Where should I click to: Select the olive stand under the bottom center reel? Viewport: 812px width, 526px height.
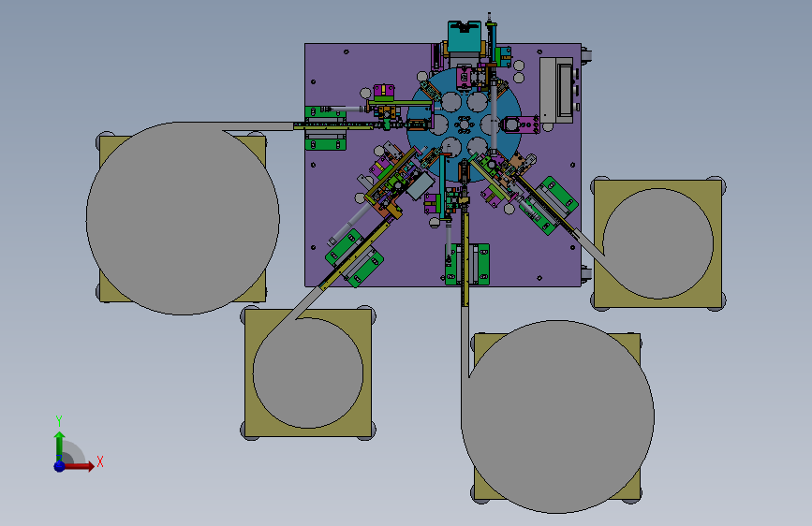[x=308, y=373]
